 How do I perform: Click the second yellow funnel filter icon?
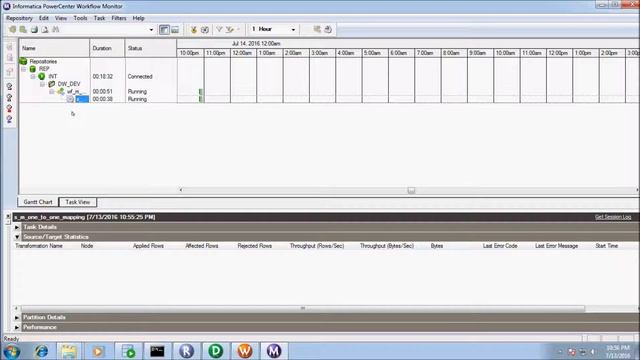point(230,29)
